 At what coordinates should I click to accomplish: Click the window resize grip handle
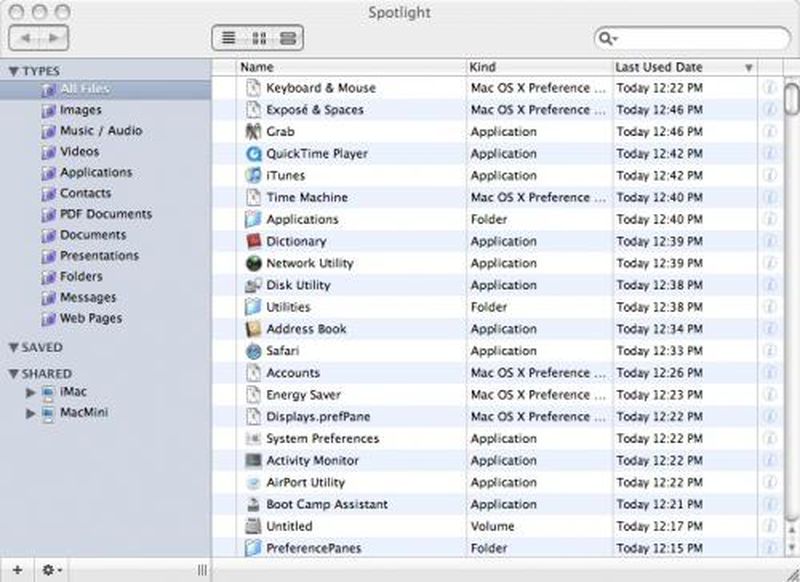791,574
